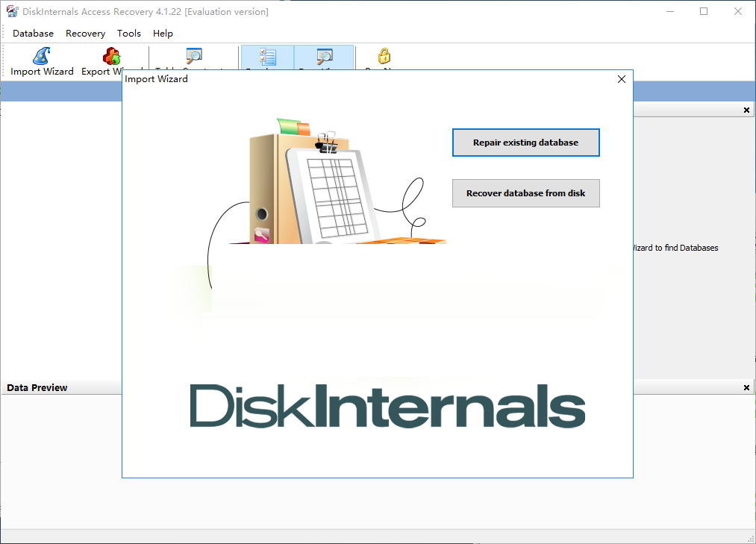Click Repair existing database button

point(525,143)
